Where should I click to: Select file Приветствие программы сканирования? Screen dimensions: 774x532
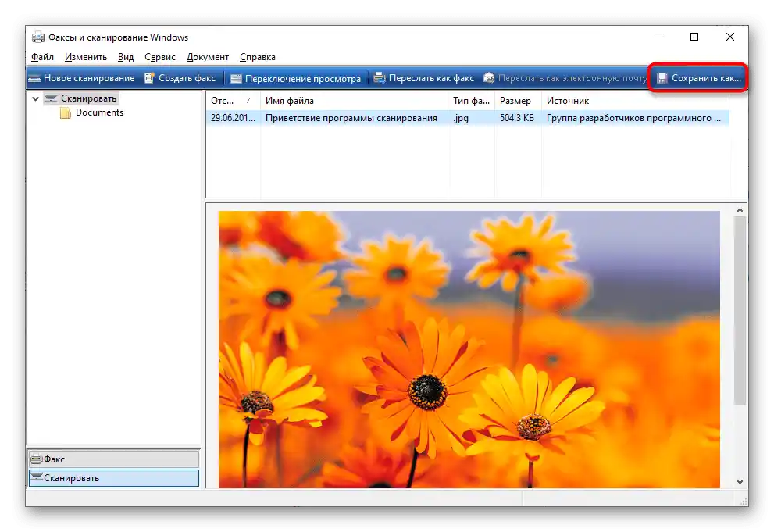351,118
